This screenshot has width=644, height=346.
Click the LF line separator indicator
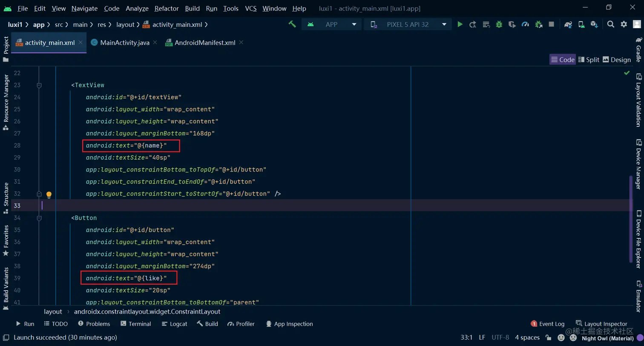482,337
